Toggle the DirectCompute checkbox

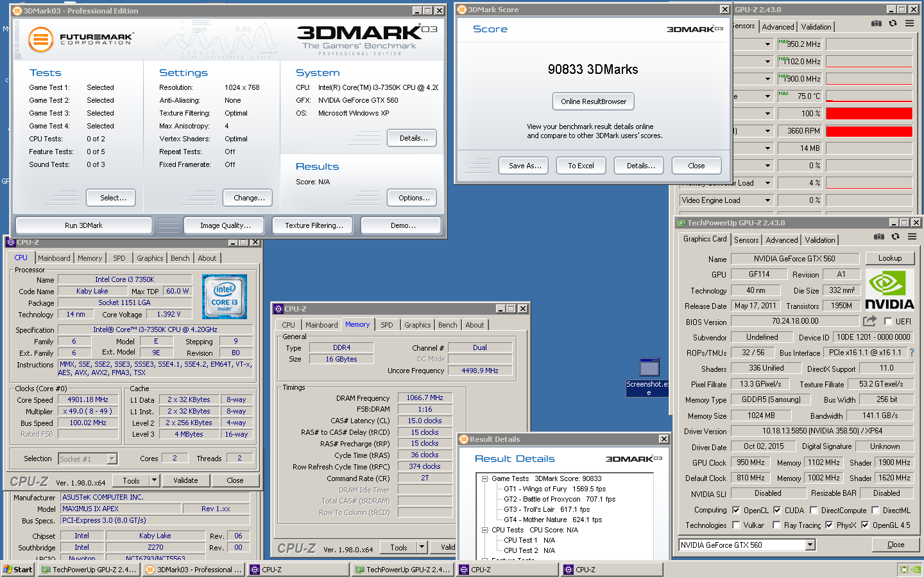tap(814, 510)
